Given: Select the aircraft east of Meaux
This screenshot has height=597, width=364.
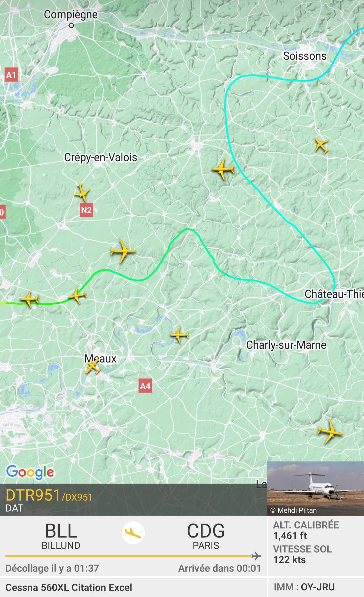Looking at the screenshot, I should (179, 335).
